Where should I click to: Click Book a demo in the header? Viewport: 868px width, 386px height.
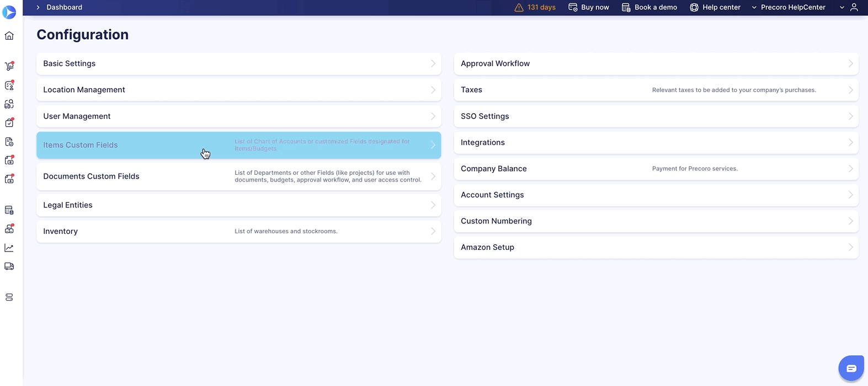[x=649, y=7]
